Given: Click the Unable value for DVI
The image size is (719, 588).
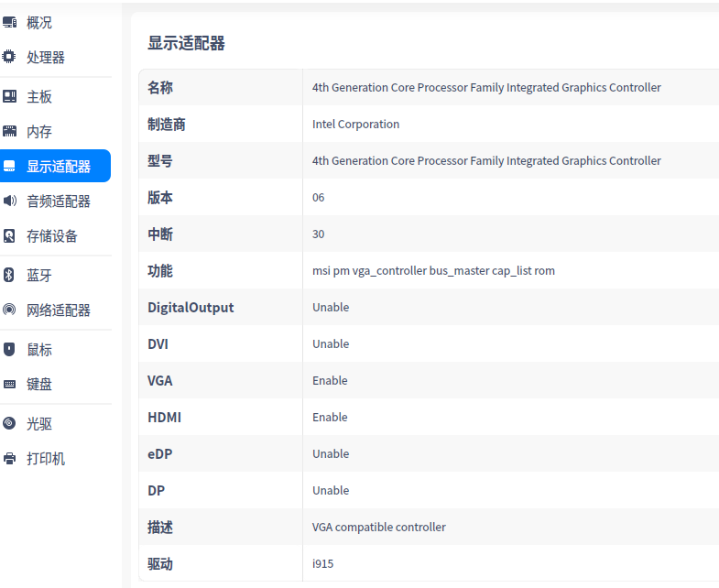Looking at the screenshot, I should (x=331, y=344).
